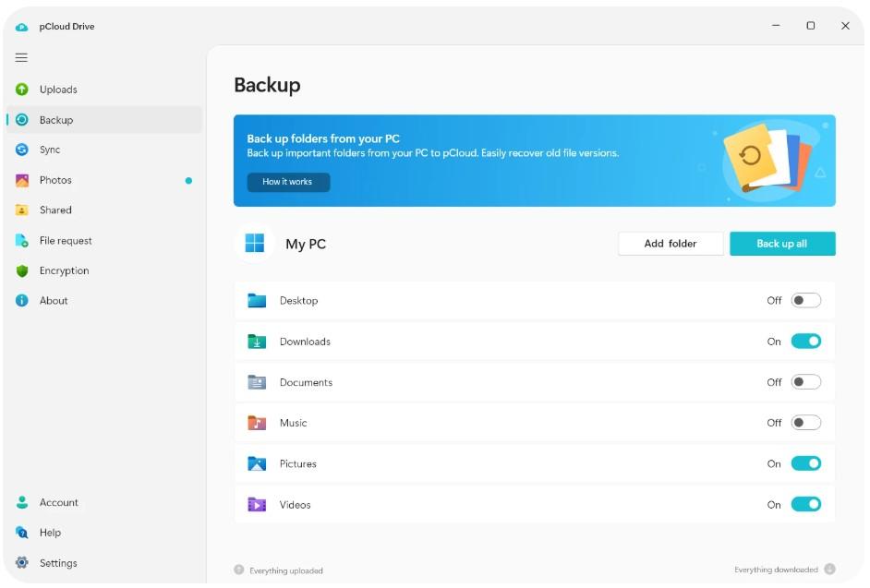Click the Music folder name
The image size is (870, 588).
point(294,424)
